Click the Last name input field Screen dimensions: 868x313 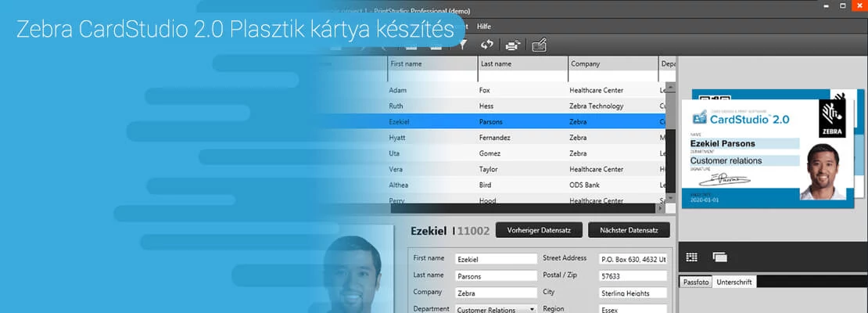point(496,276)
